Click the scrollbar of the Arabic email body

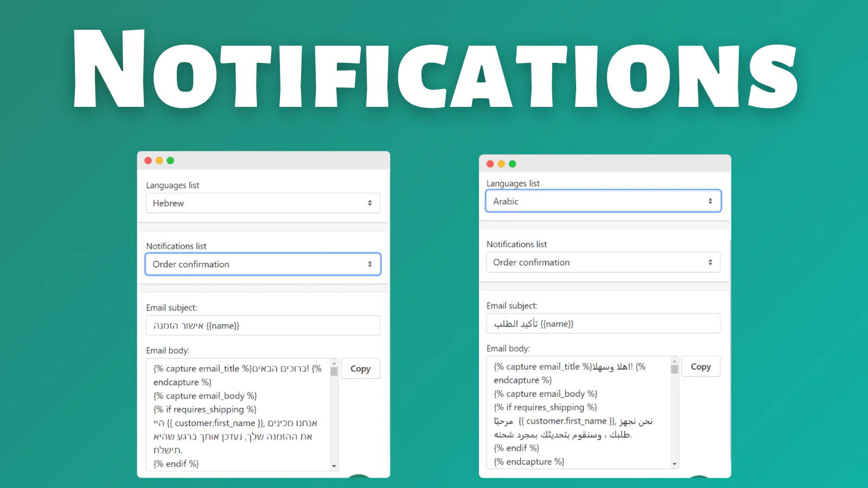674,412
